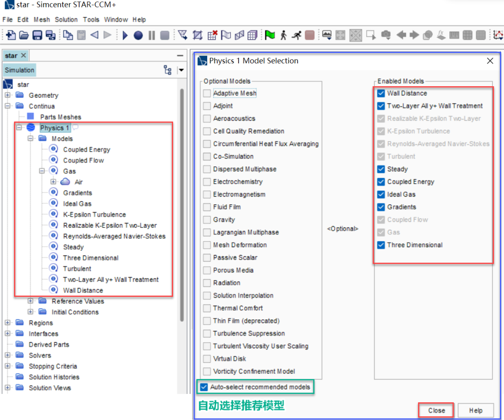Click the Copy toolbar icon

(68, 35)
